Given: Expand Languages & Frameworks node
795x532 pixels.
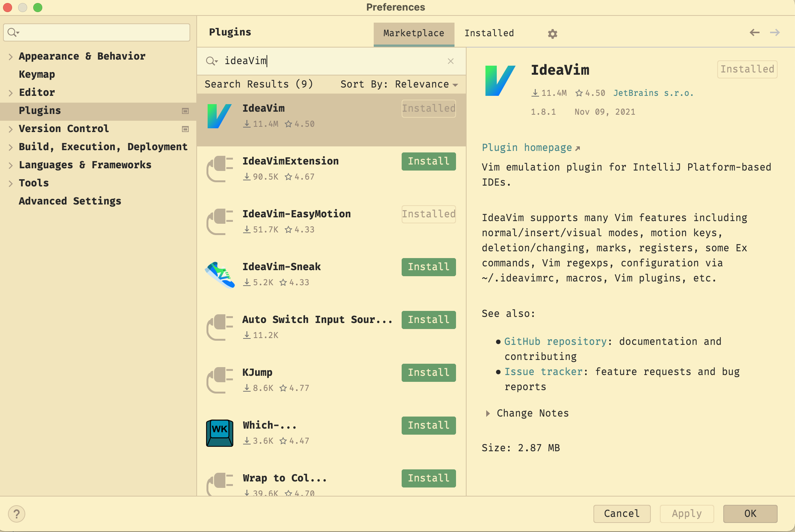Looking at the screenshot, I should coord(11,165).
